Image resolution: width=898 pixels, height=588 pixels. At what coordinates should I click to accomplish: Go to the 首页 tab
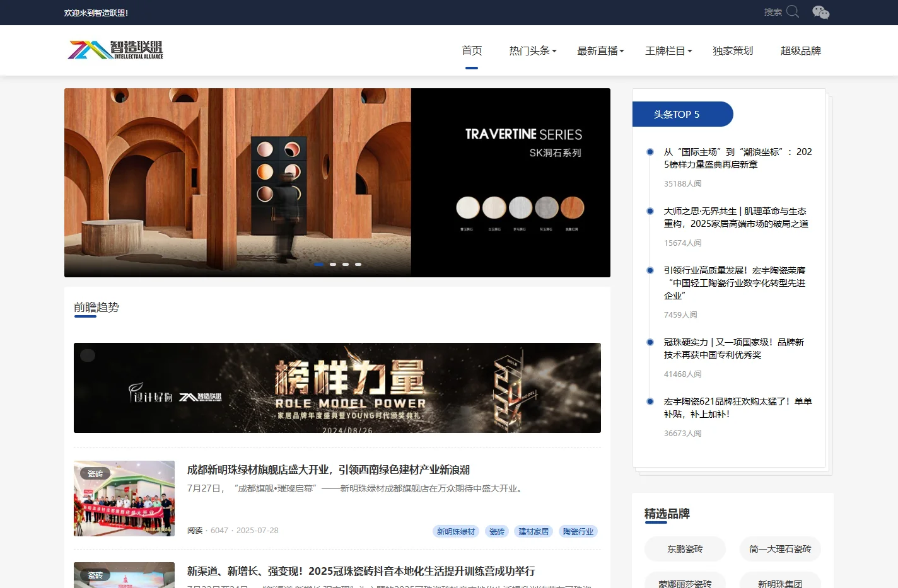[472, 50]
